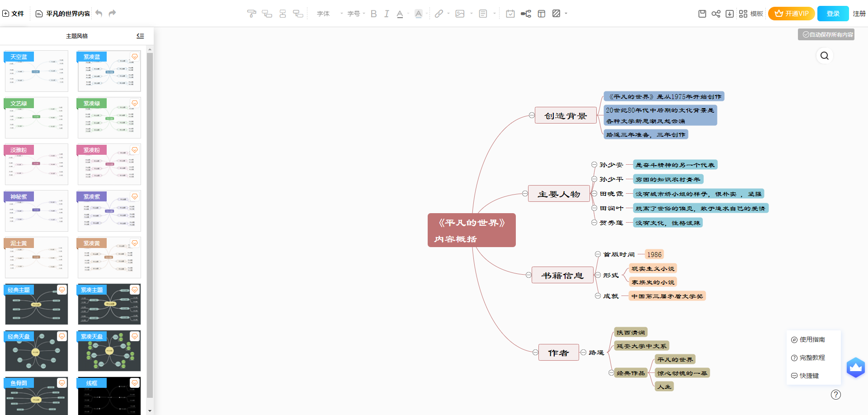Apply the font color

[400, 14]
